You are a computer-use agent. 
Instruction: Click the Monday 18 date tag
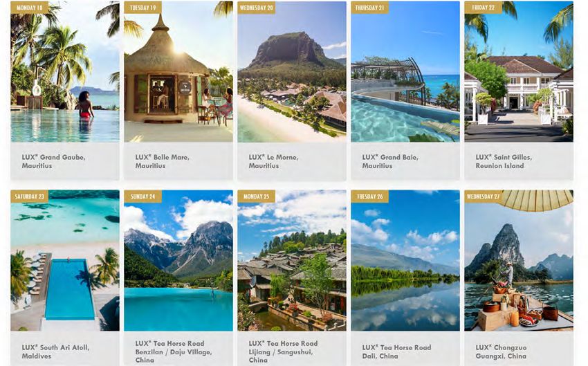[x=30, y=8]
